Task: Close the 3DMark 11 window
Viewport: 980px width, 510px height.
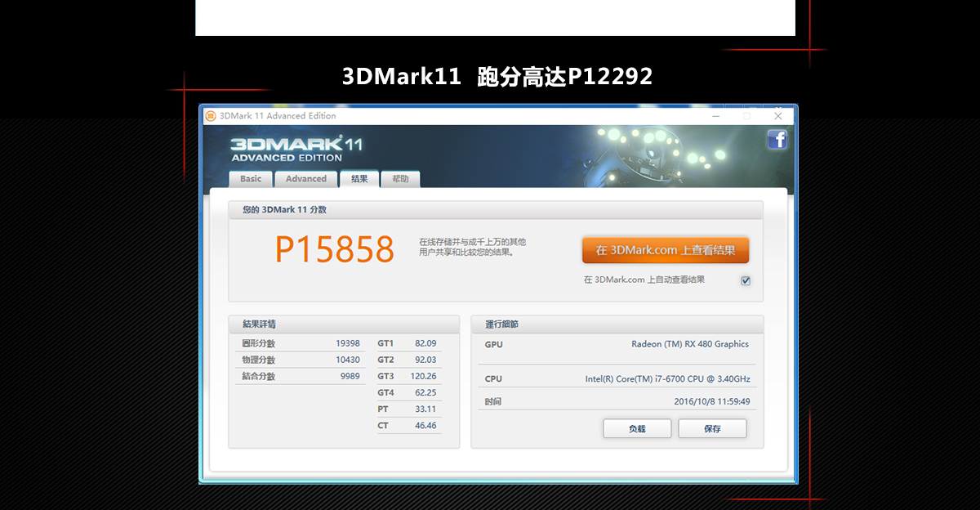Action: (x=777, y=115)
